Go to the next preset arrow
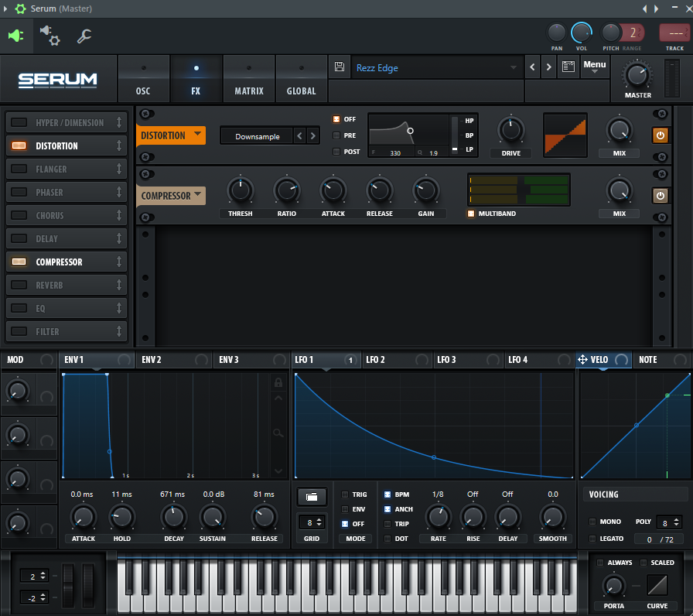 click(549, 67)
